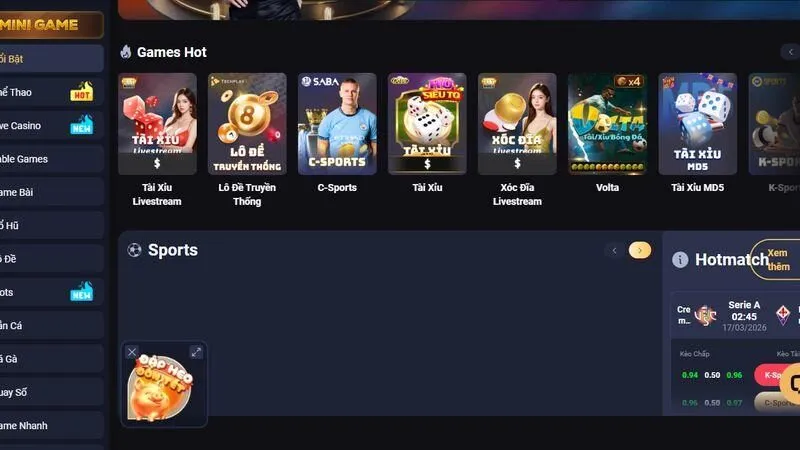
Task: Open the Game Bài sidebar category
Action: point(52,192)
